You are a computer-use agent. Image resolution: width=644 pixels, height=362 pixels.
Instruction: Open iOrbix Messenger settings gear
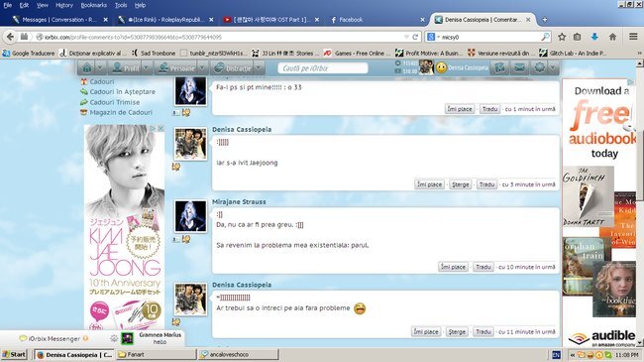click(113, 338)
